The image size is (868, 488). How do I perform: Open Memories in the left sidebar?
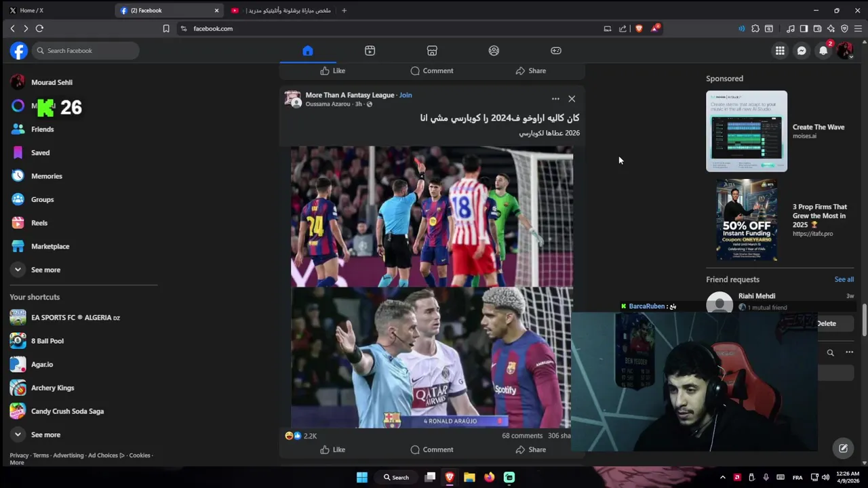[x=46, y=176]
